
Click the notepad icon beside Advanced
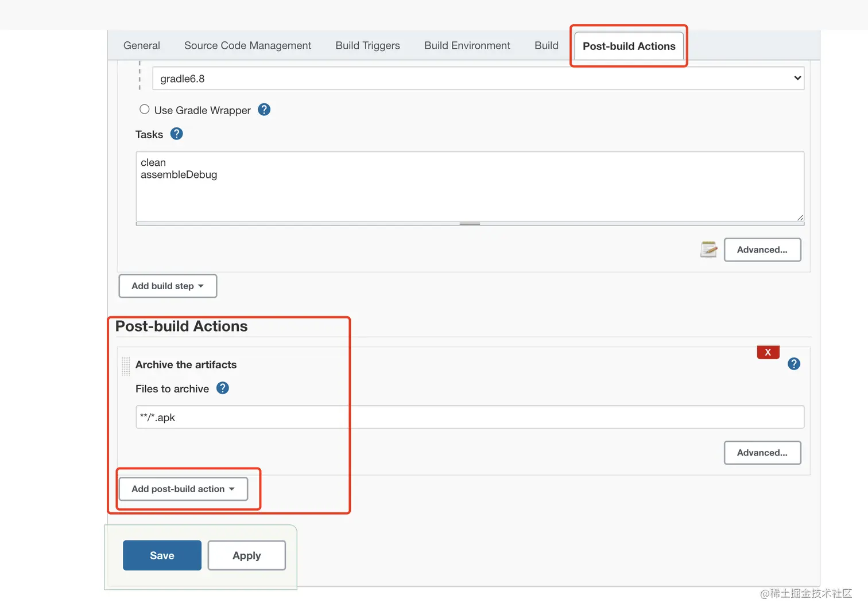tap(709, 250)
